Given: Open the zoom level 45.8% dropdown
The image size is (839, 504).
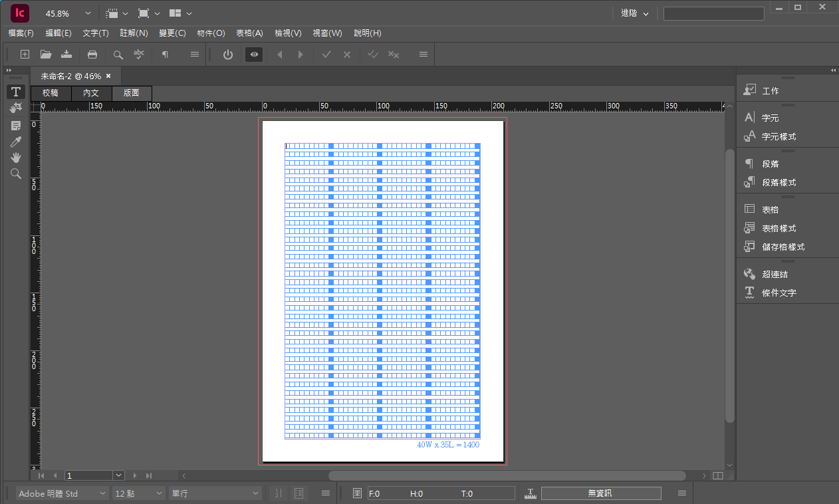Looking at the screenshot, I should (x=88, y=13).
